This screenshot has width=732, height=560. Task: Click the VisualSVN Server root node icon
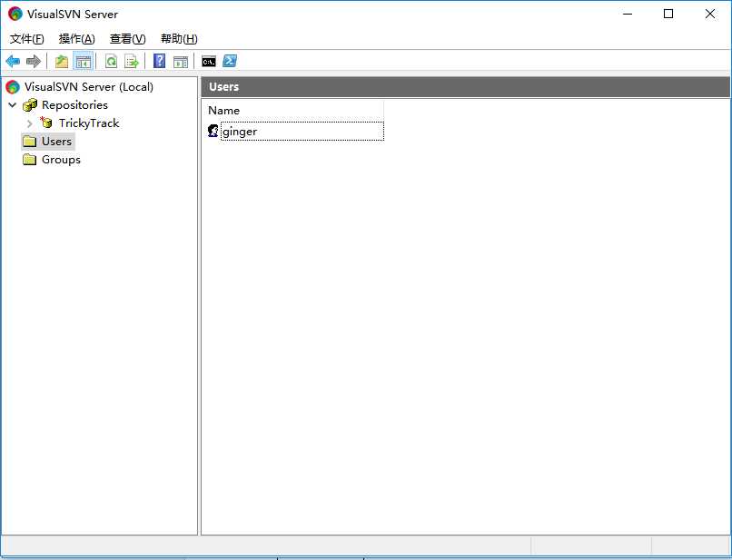[13, 87]
